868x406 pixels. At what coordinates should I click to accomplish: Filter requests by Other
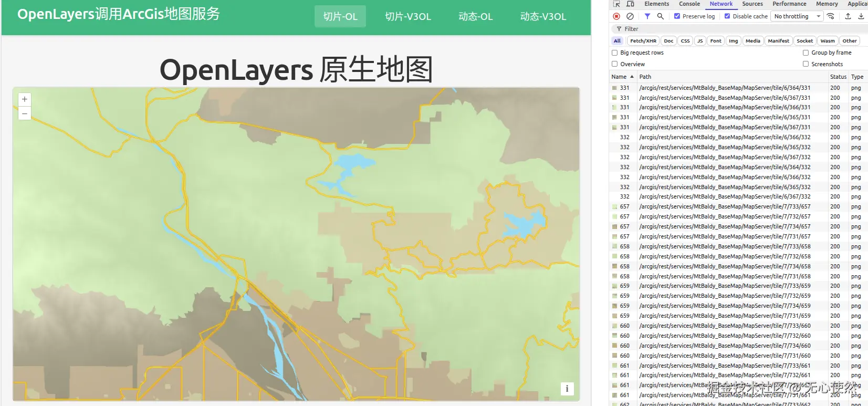850,41
